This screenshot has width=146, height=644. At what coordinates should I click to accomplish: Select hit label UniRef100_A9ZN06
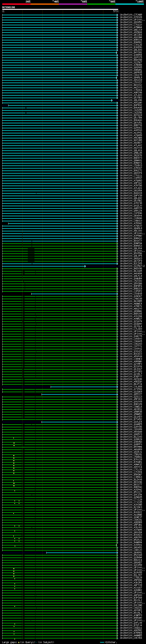pos(131,32)
